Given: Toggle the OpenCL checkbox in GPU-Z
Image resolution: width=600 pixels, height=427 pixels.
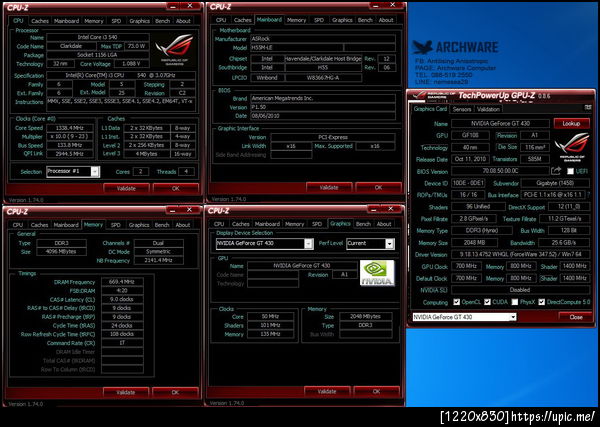Looking at the screenshot, I should 457,302.
